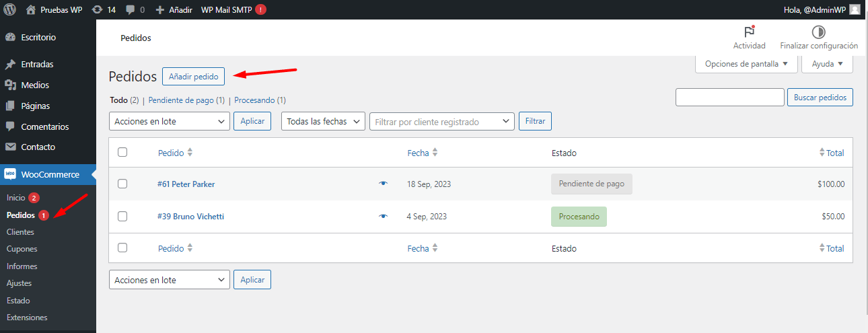Sort orders by the Fecha column arrows

click(435, 153)
